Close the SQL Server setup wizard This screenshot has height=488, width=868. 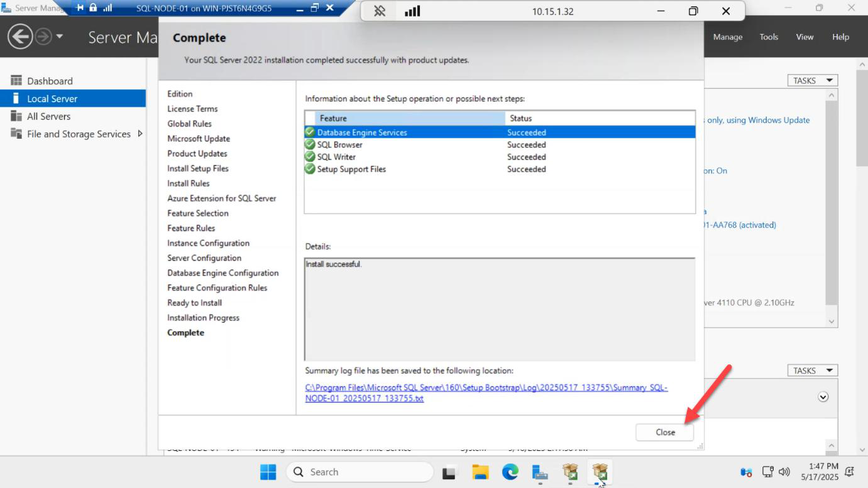665,432
